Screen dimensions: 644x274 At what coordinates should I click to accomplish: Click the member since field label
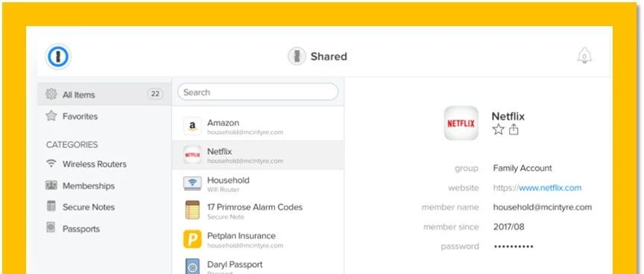pyautogui.click(x=451, y=227)
